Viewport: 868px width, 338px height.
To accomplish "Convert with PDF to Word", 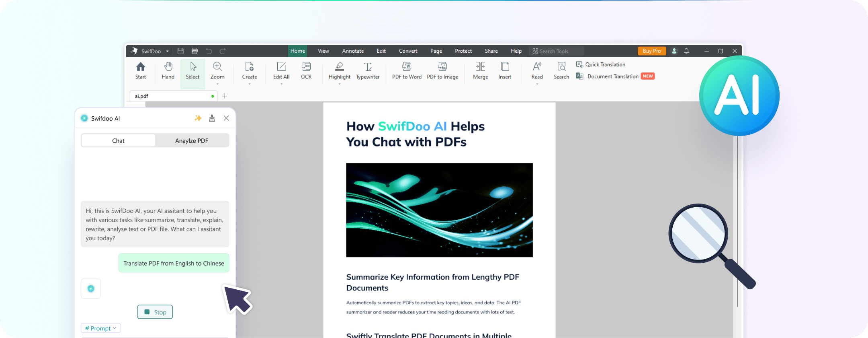I will (x=407, y=71).
